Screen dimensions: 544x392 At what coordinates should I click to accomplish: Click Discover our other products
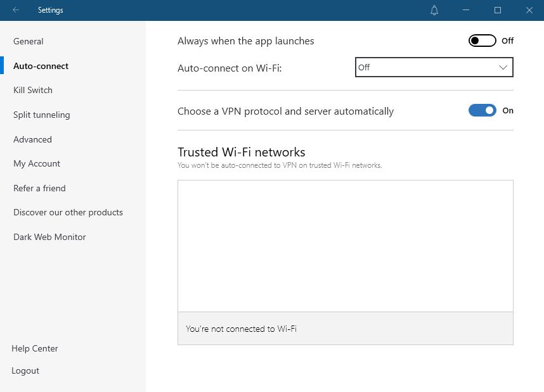pyautogui.click(x=68, y=212)
